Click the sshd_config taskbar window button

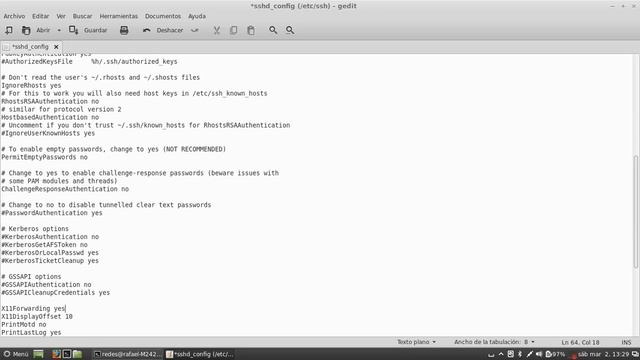pos(200,354)
